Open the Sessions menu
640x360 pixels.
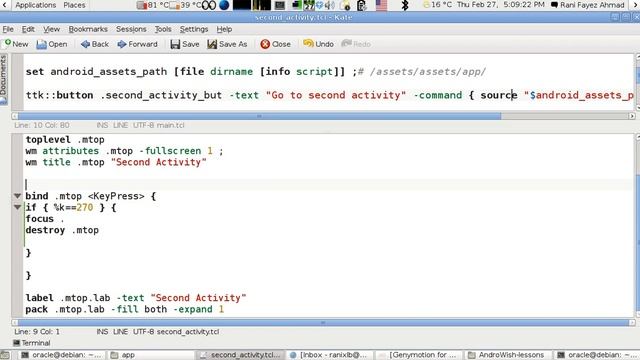tap(131, 29)
